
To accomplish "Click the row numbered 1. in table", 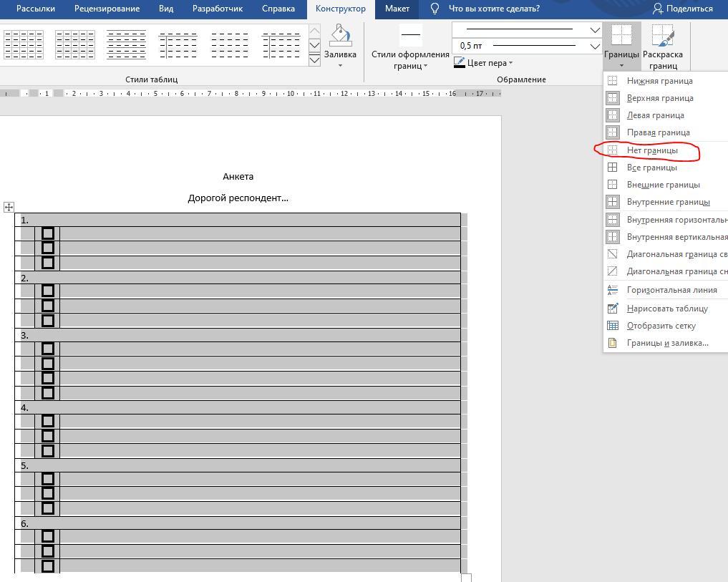I will (x=238, y=220).
